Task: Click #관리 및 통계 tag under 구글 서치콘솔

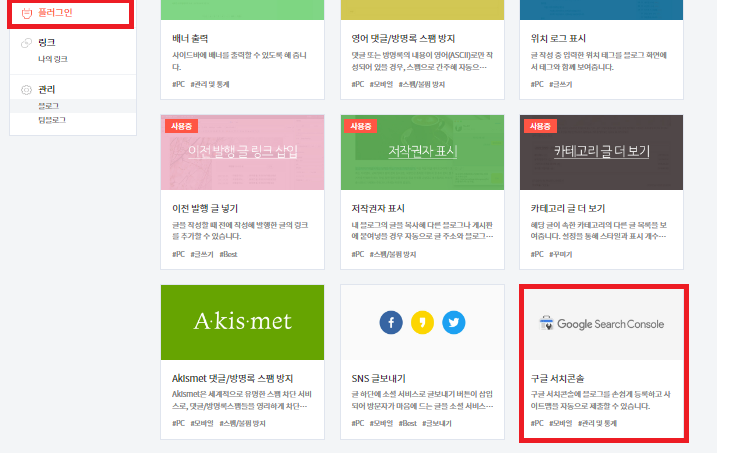Action: click(597, 424)
